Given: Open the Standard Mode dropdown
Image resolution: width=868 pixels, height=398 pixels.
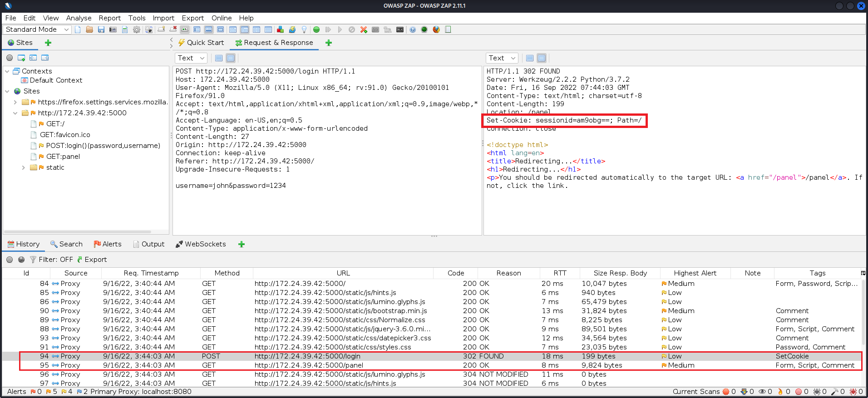Looking at the screenshot, I should click(x=37, y=29).
